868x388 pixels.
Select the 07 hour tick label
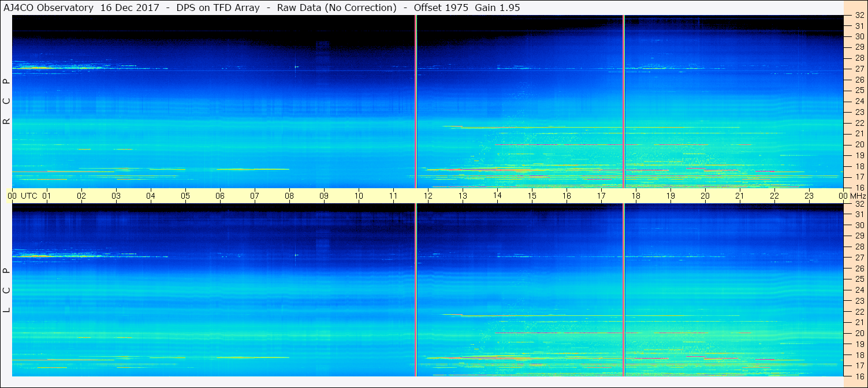tap(255, 196)
